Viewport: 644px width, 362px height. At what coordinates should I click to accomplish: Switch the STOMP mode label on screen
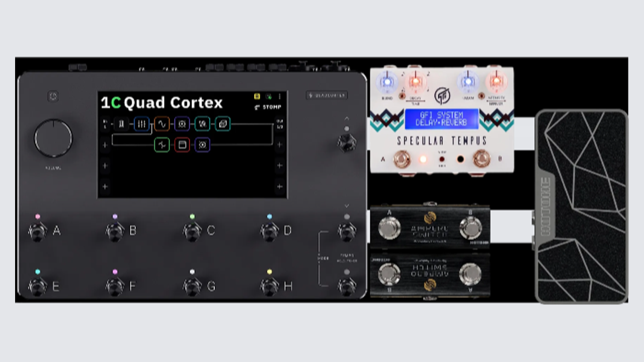coord(268,107)
